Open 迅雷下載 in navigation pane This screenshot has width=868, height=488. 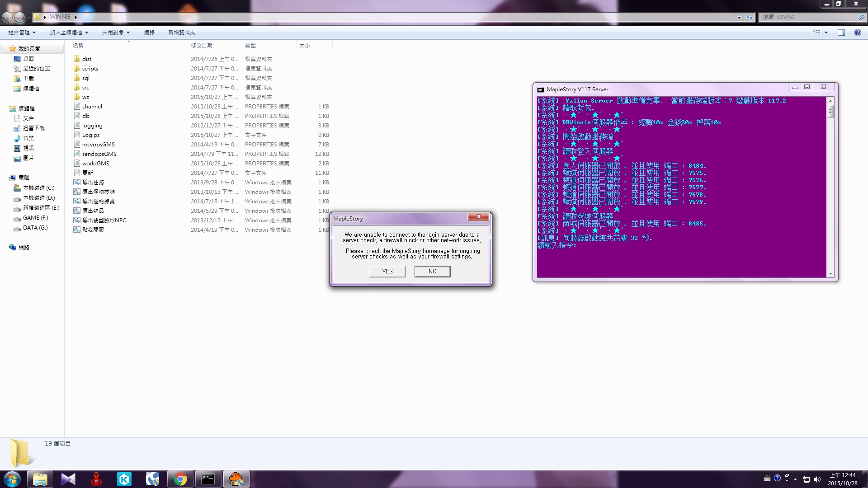34,128
